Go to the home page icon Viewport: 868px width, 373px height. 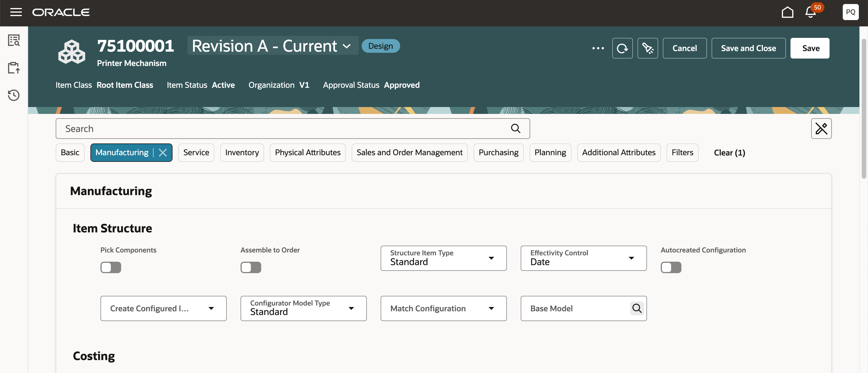click(787, 12)
